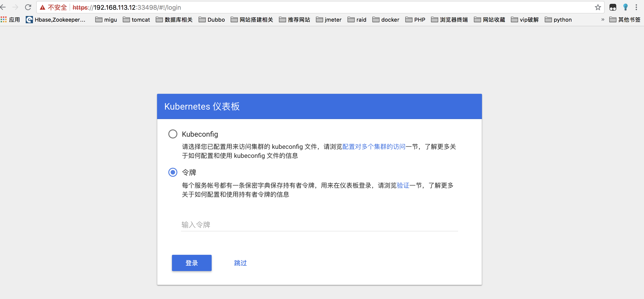This screenshot has width=644, height=299.
Task: Expand hidden bookmarks with double chevron
Action: click(602, 19)
